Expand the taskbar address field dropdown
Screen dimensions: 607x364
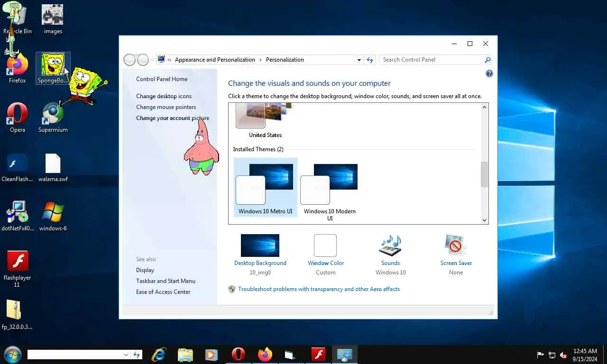[x=126, y=355]
